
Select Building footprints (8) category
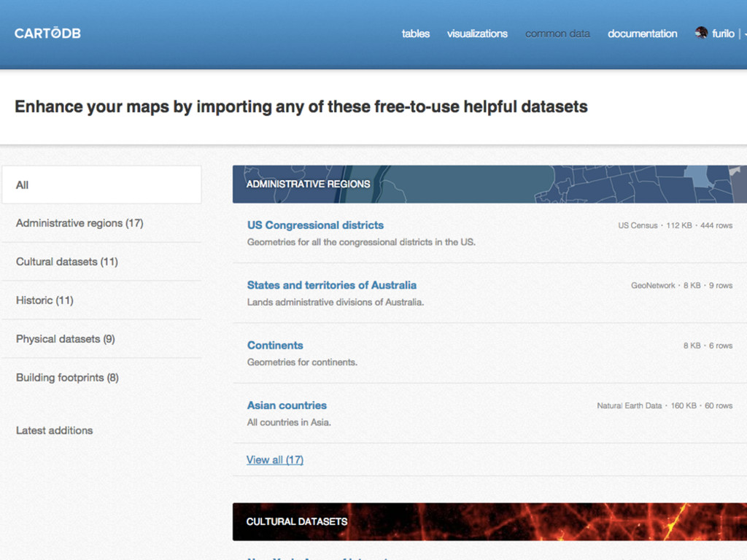click(x=67, y=377)
